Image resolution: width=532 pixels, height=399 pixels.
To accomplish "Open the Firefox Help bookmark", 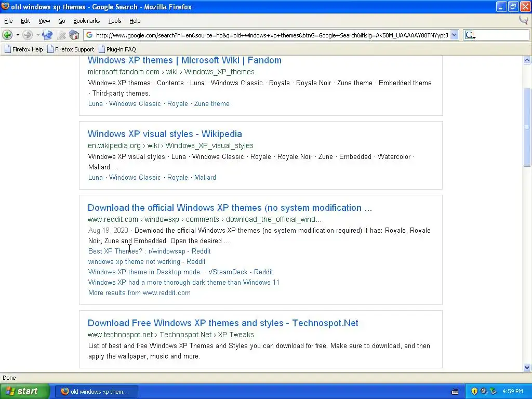I will 24,49.
